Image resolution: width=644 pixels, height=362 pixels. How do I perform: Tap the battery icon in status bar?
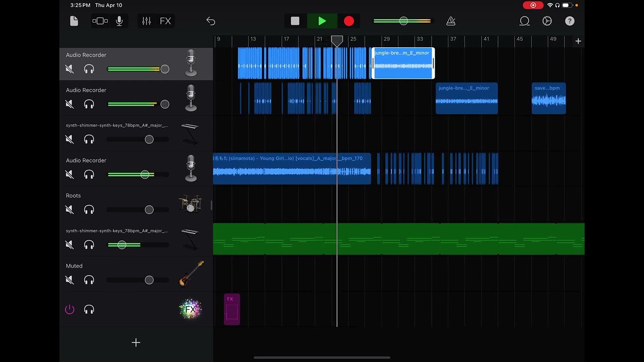click(x=567, y=5)
